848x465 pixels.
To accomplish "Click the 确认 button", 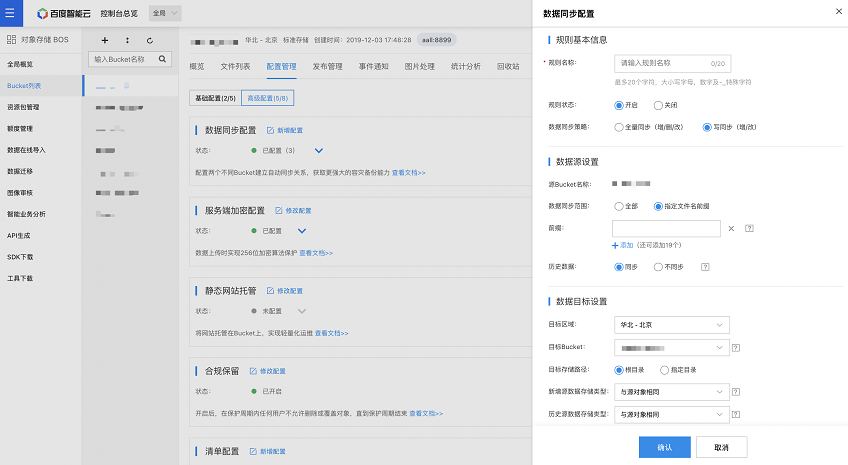I will (664, 447).
